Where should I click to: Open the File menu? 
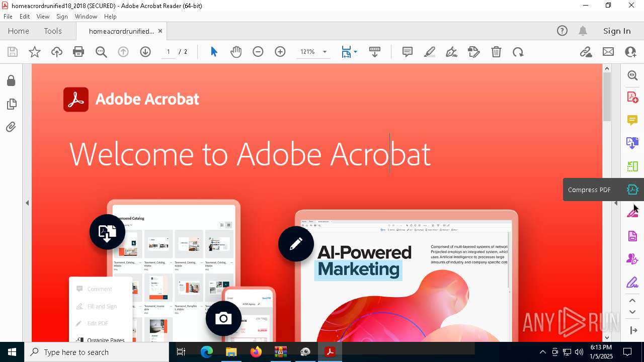tap(8, 17)
